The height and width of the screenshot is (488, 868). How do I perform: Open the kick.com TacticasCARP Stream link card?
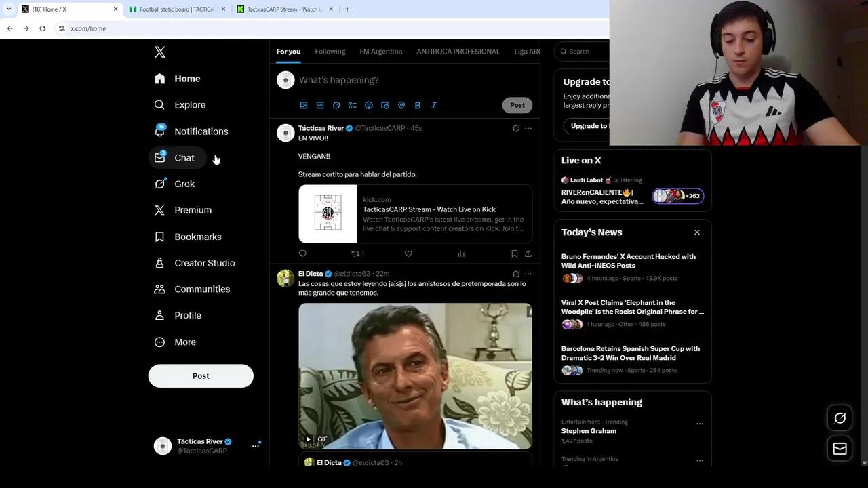coord(415,213)
